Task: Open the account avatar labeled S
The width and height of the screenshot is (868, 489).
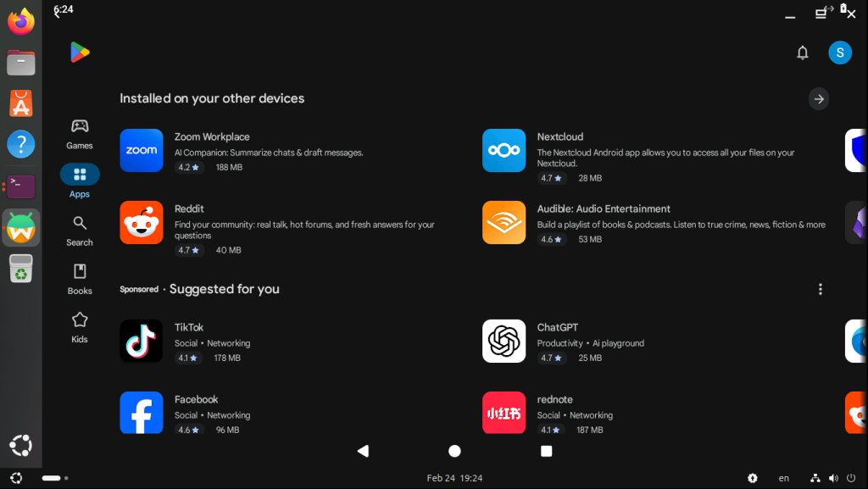Action: click(839, 53)
